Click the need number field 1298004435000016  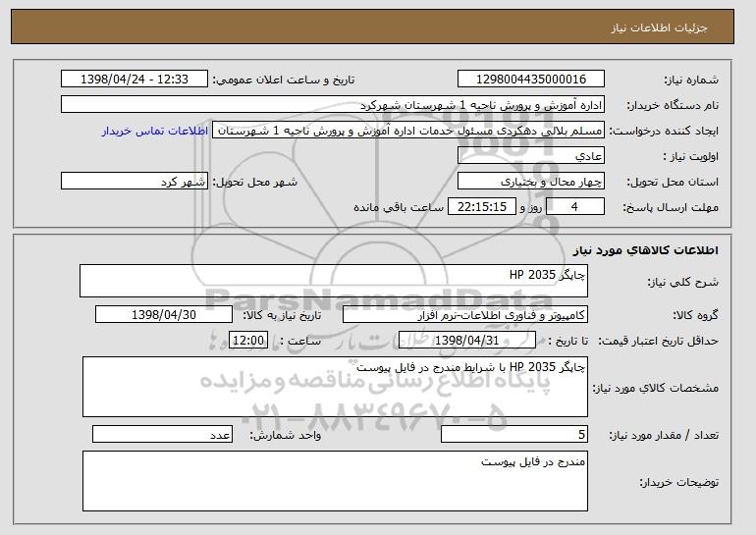[531, 80]
